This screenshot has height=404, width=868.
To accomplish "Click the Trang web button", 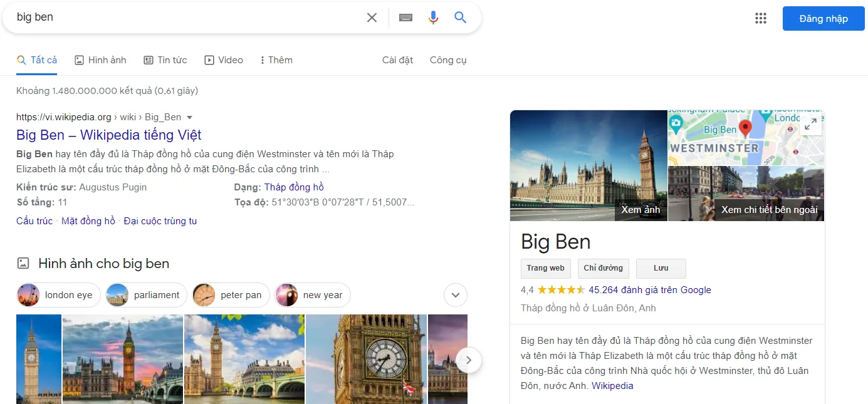I will (545, 268).
